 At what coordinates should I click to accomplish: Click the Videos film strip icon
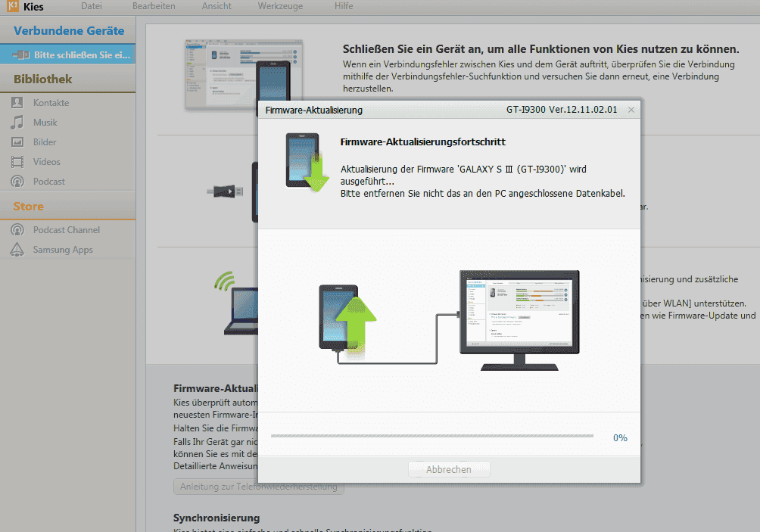click(17, 162)
